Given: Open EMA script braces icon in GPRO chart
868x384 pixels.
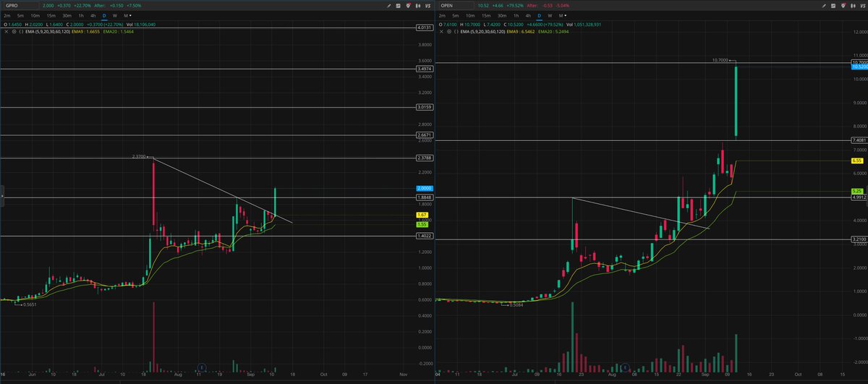Looking at the screenshot, I should [22, 32].
